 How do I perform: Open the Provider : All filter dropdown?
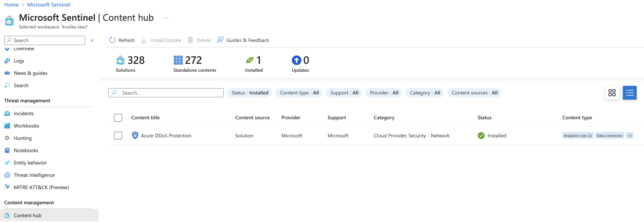coord(383,93)
